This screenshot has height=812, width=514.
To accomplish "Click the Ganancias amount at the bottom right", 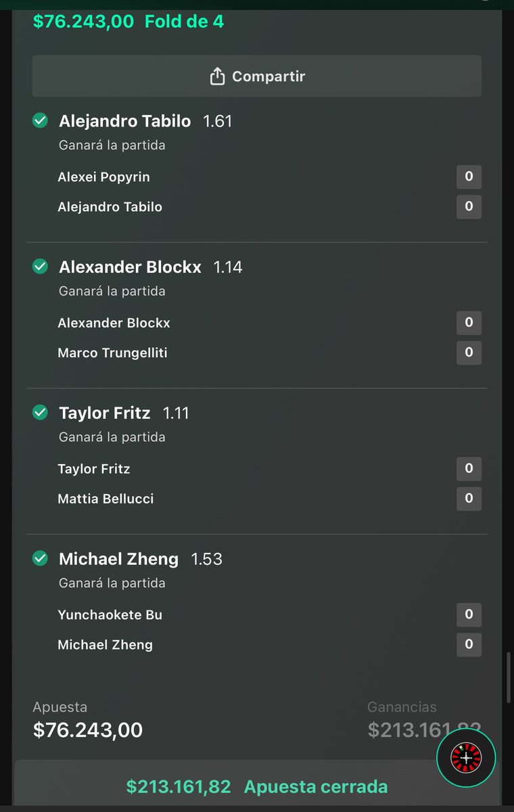I will 424,730.
